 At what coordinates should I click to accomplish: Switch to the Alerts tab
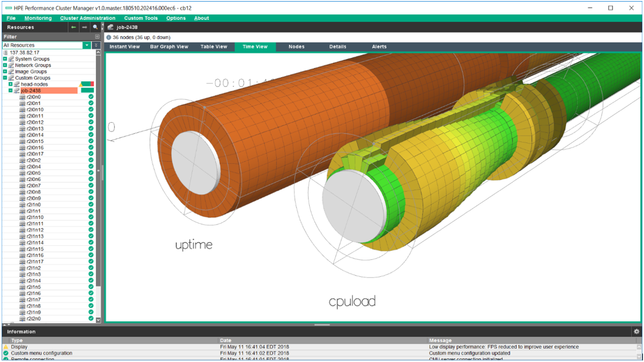[x=379, y=47]
